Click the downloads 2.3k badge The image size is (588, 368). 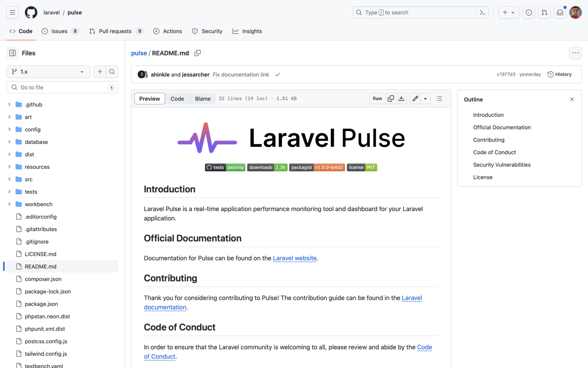coord(267,167)
